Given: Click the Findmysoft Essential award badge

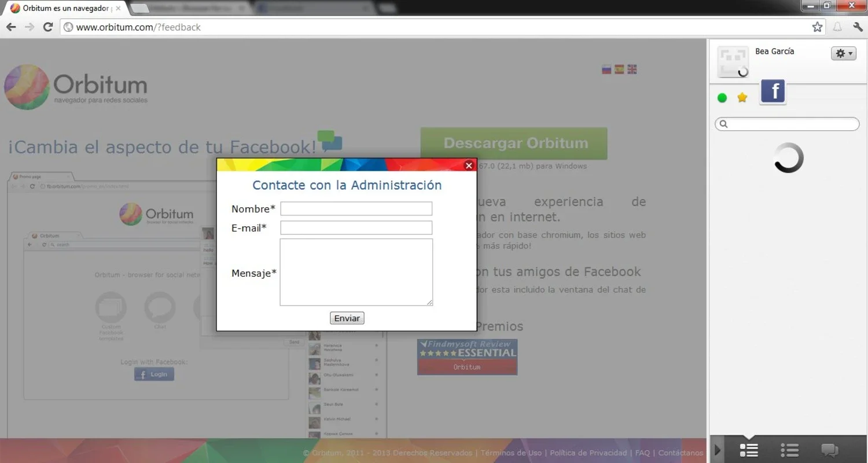Looking at the screenshot, I should (x=468, y=357).
